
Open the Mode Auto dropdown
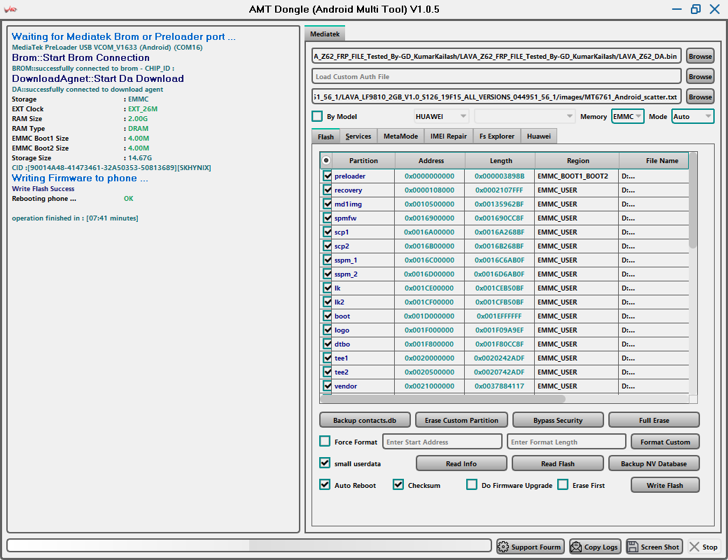(692, 116)
